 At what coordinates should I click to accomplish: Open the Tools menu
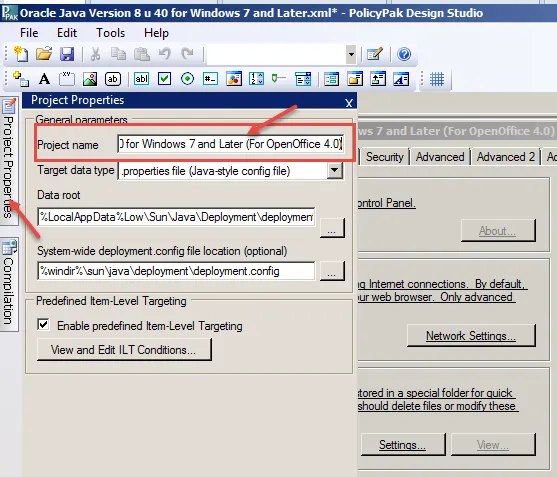tap(110, 33)
